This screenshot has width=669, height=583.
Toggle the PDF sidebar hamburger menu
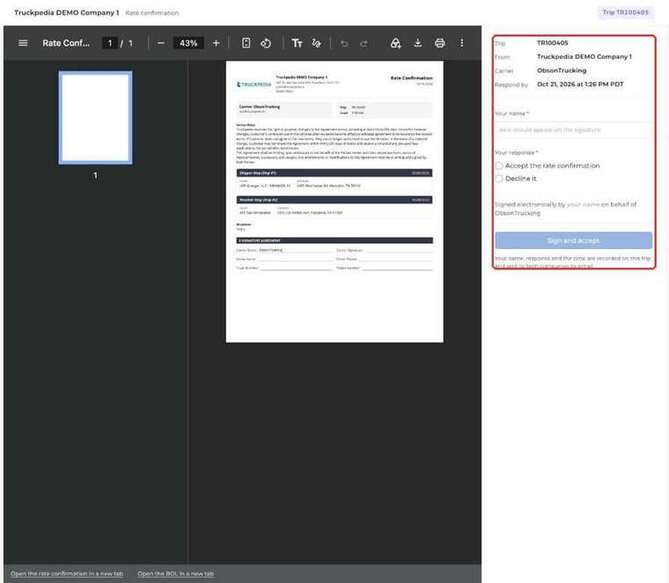pos(23,43)
